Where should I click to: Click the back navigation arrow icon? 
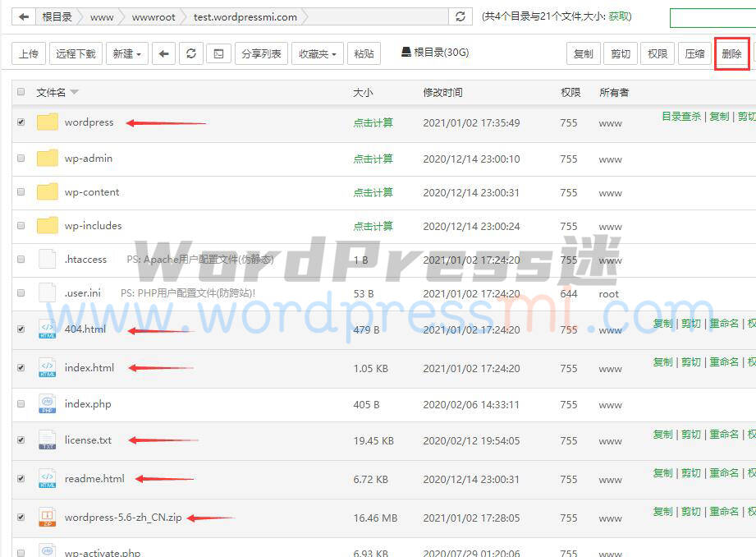163,53
